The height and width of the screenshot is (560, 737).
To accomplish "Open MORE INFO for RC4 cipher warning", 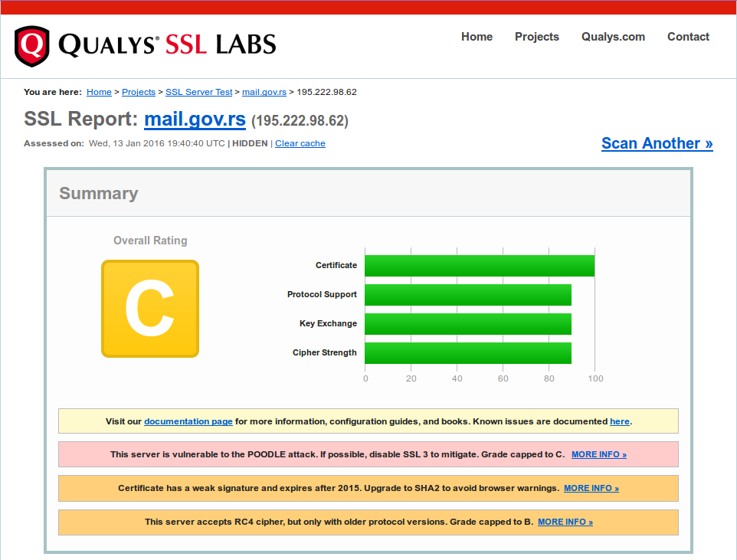I will click(x=565, y=522).
